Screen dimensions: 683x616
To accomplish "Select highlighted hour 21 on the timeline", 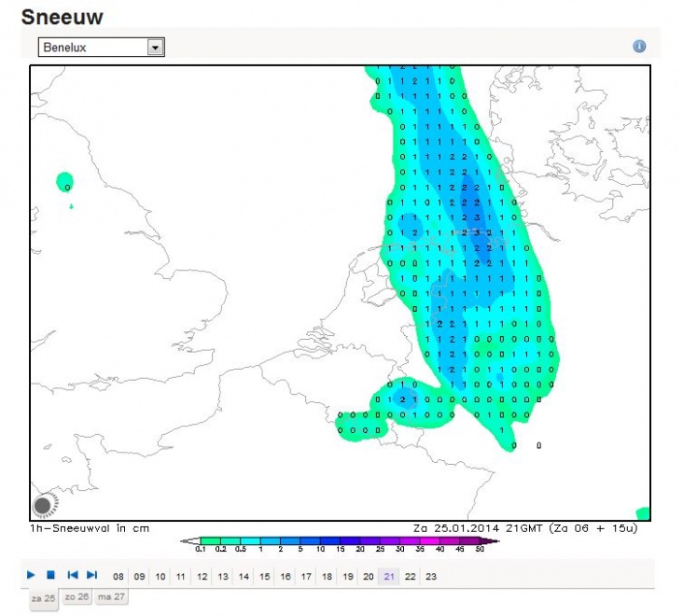I will (389, 577).
